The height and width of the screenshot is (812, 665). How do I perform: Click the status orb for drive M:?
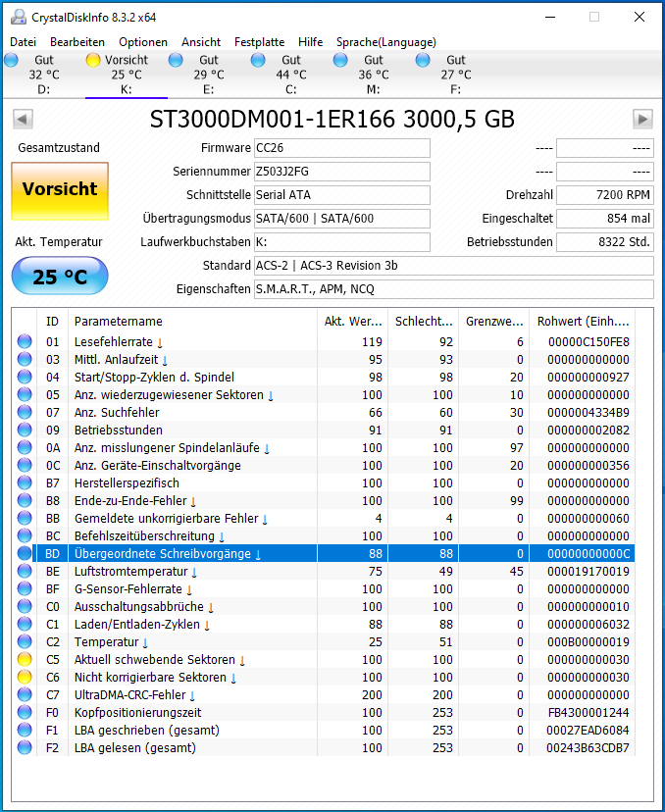340,60
